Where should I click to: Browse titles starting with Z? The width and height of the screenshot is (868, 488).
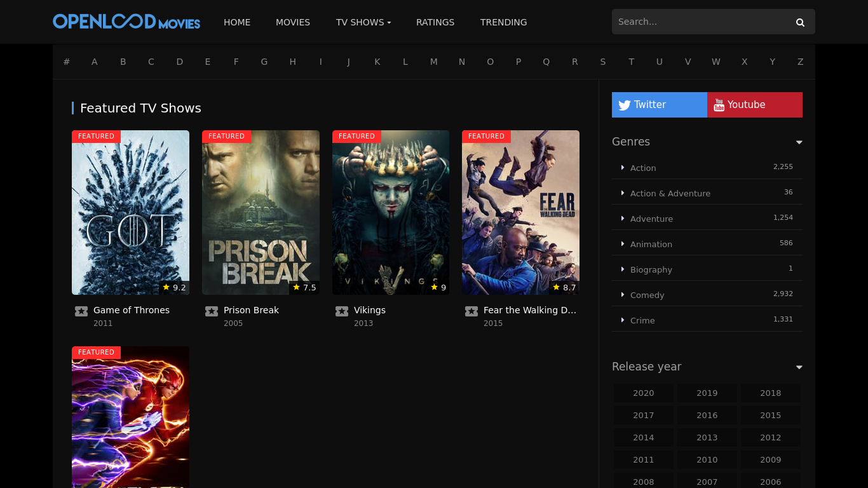[x=801, y=62]
